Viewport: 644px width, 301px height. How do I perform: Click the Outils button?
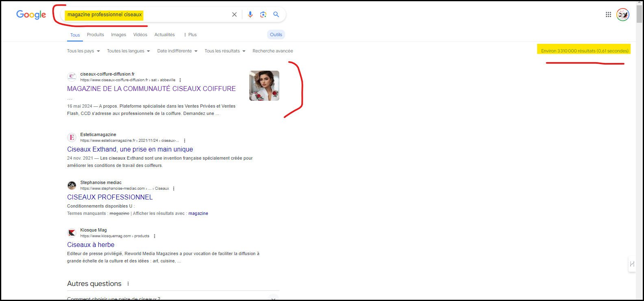pos(276,35)
